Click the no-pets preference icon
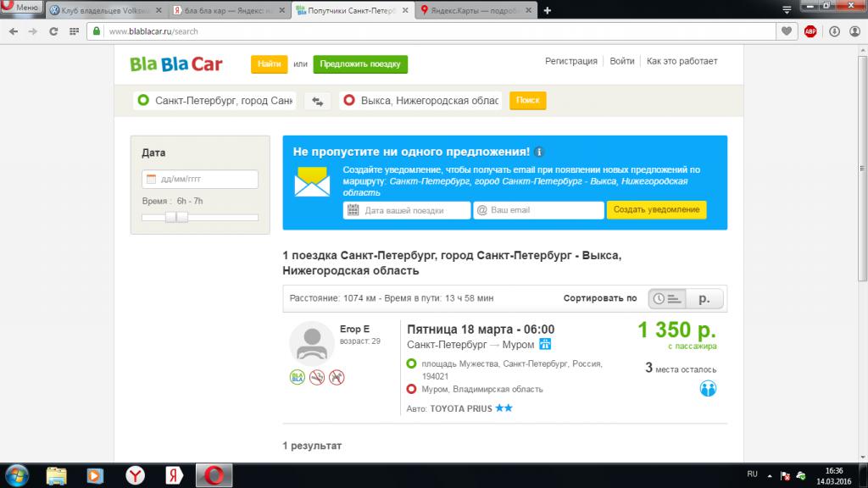This screenshot has height=488, width=868. coord(337,377)
